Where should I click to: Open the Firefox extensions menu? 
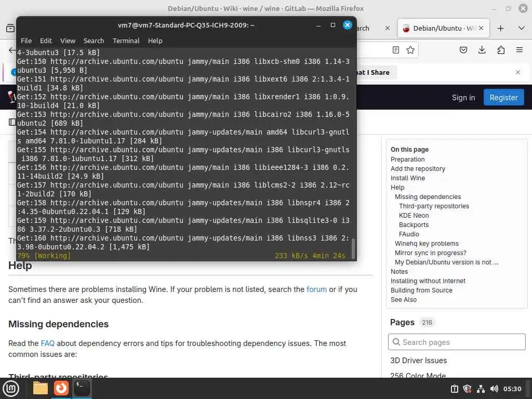(501, 50)
